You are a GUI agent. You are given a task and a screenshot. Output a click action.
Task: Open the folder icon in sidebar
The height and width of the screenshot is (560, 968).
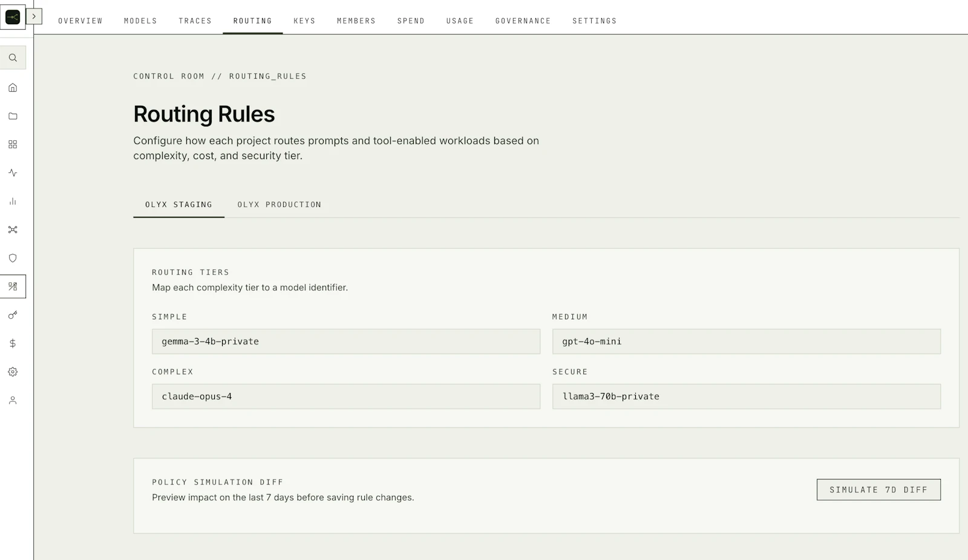(13, 116)
